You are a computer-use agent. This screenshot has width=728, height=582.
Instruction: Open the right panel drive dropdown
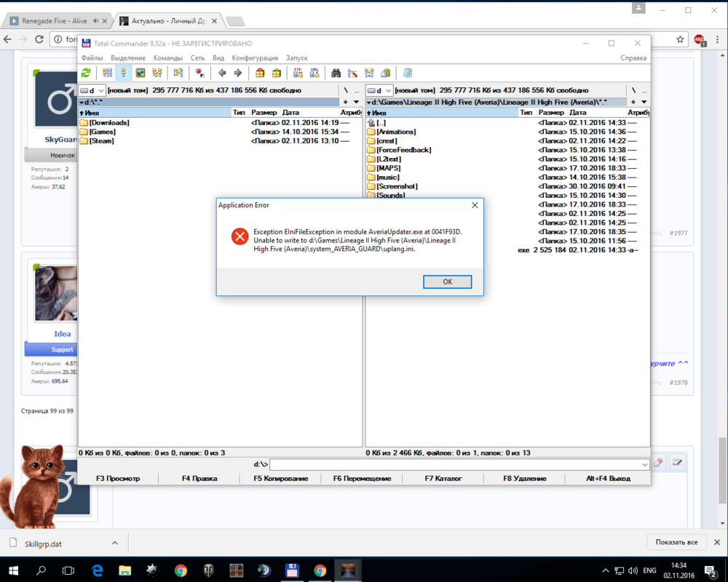tap(379, 90)
